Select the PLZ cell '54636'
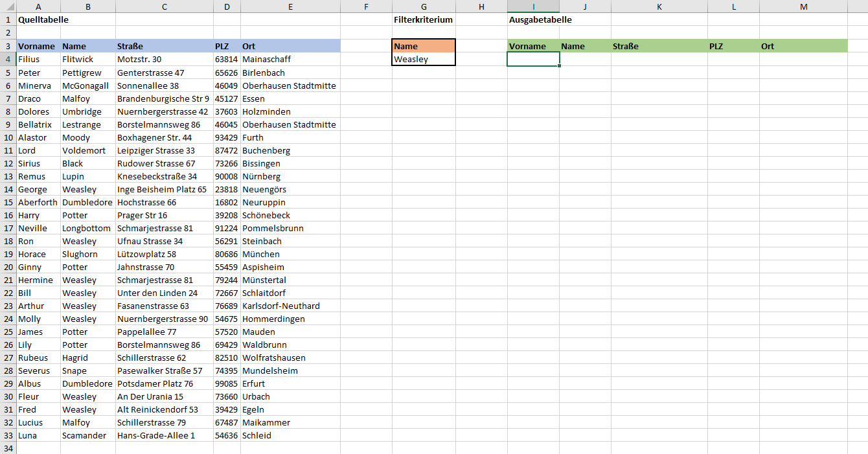The height and width of the screenshot is (454, 868). [227, 435]
